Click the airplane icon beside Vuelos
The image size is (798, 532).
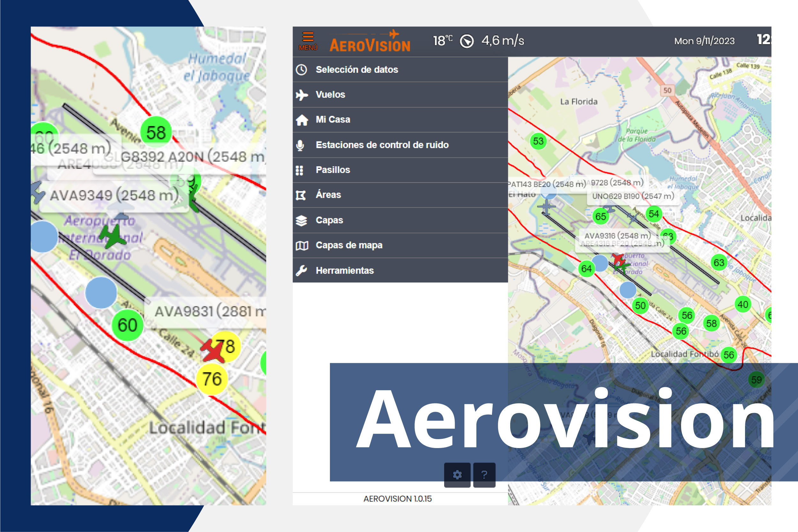[302, 95]
